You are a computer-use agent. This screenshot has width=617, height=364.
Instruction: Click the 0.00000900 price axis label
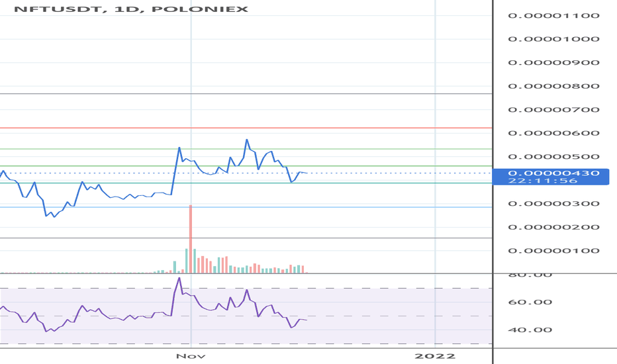[x=553, y=63]
